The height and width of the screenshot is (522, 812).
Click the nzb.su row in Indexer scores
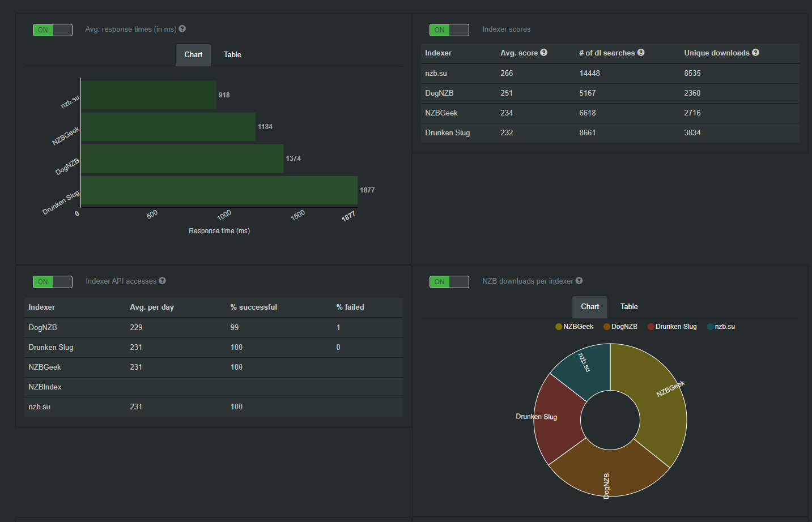tap(610, 74)
